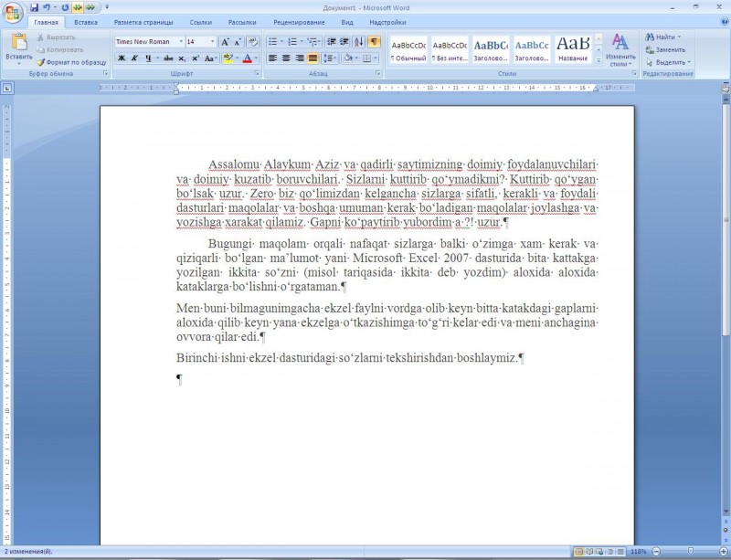Click the Вставить paste clipboard icon
731x560 pixels.
coord(19,41)
